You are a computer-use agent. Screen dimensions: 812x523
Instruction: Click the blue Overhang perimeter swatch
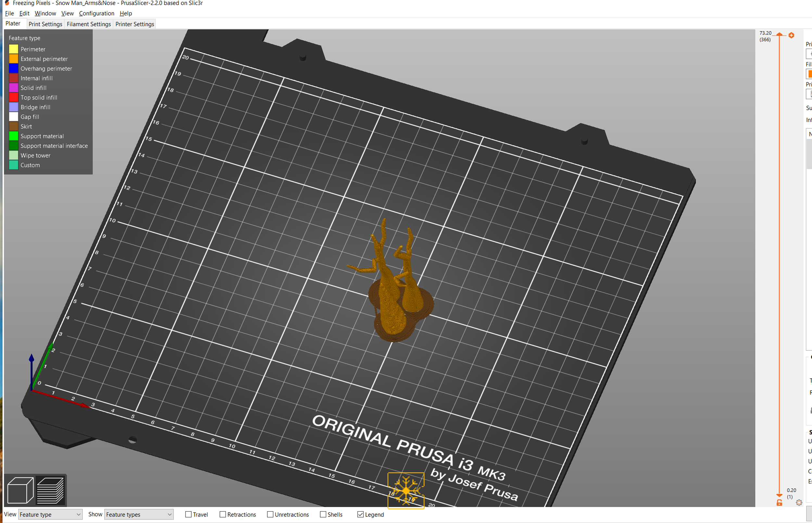tap(14, 69)
